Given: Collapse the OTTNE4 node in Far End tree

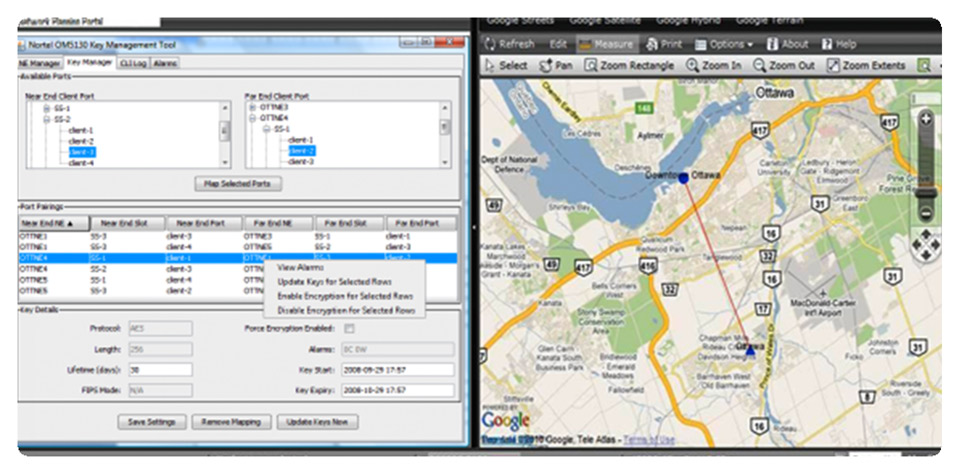Looking at the screenshot, I should (252, 118).
